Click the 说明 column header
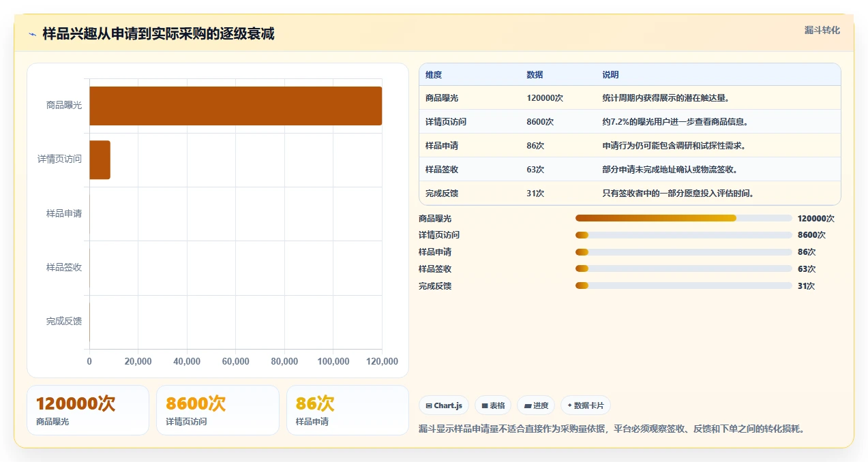 (610, 75)
